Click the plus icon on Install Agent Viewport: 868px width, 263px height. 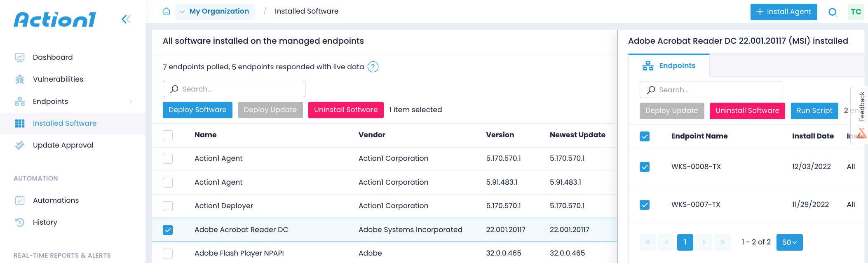(760, 12)
